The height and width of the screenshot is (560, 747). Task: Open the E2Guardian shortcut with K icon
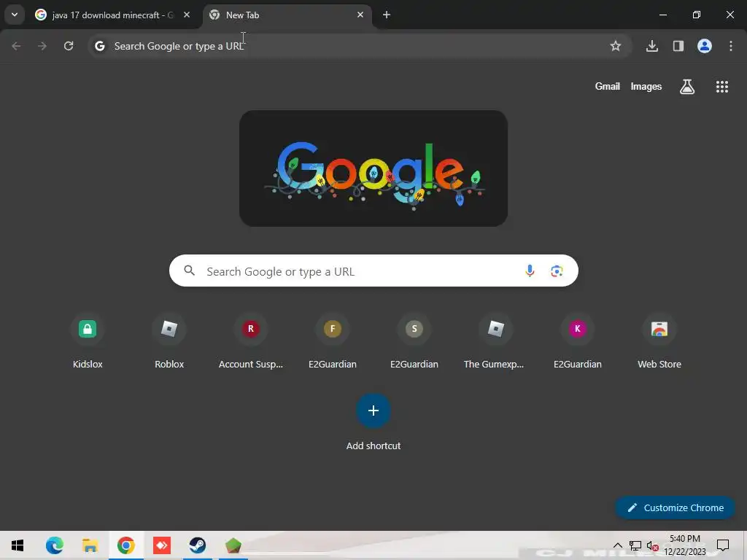click(x=578, y=341)
